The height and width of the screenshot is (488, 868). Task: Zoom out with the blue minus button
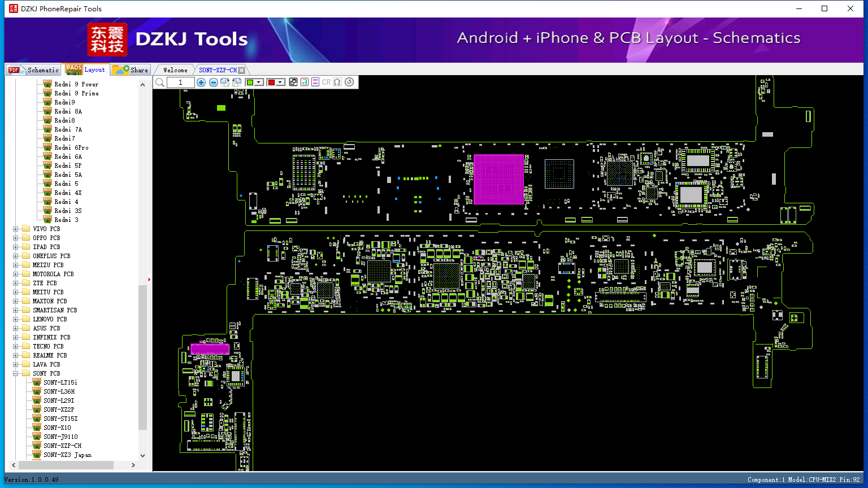tap(213, 82)
